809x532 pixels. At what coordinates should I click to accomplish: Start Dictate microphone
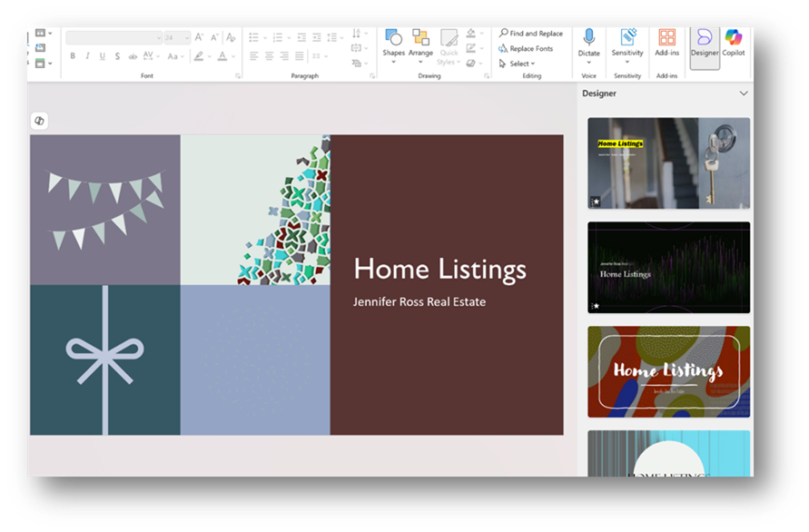click(x=588, y=43)
